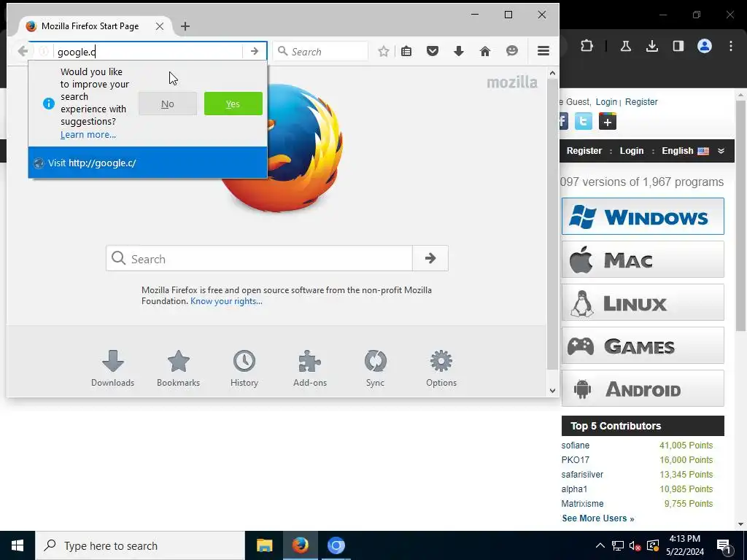Open the Learn more link in the prompt
This screenshot has height=560, width=747.
pyautogui.click(x=88, y=135)
